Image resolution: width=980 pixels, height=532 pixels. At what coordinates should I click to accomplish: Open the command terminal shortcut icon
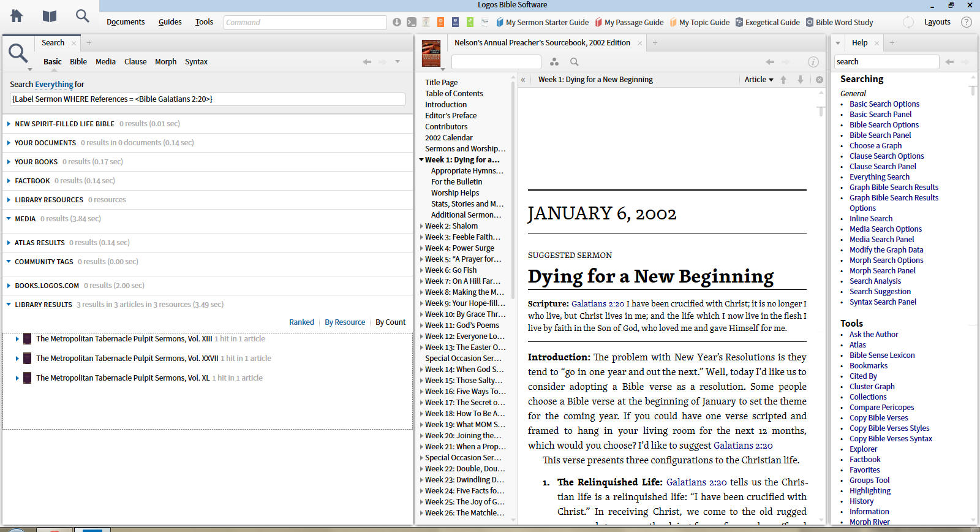tap(412, 22)
